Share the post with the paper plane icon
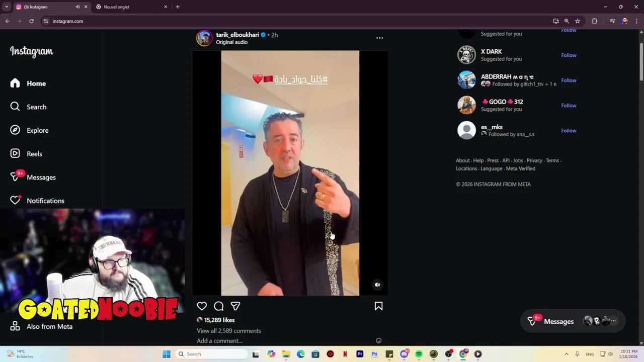Image resolution: width=644 pixels, height=362 pixels. [x=235, y=306]
